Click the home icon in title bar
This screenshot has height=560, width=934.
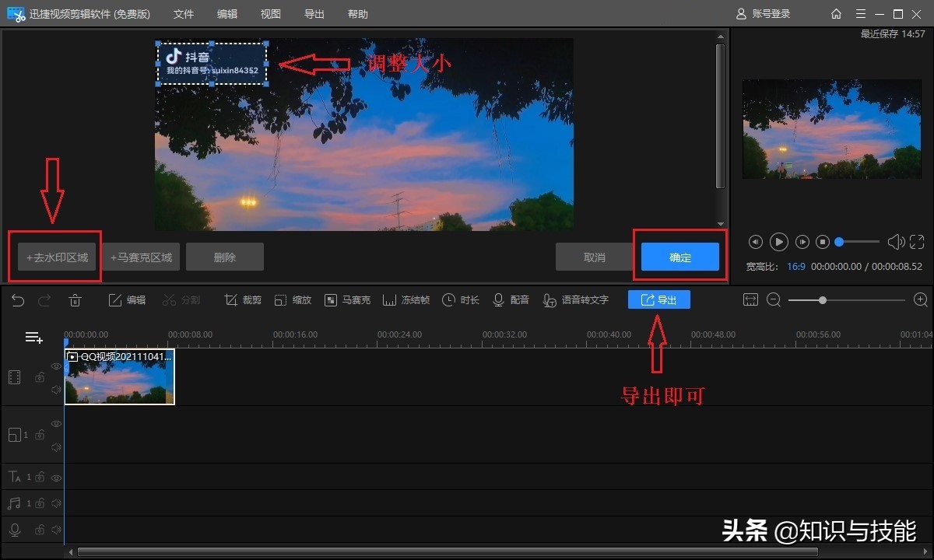pos(836,14)
